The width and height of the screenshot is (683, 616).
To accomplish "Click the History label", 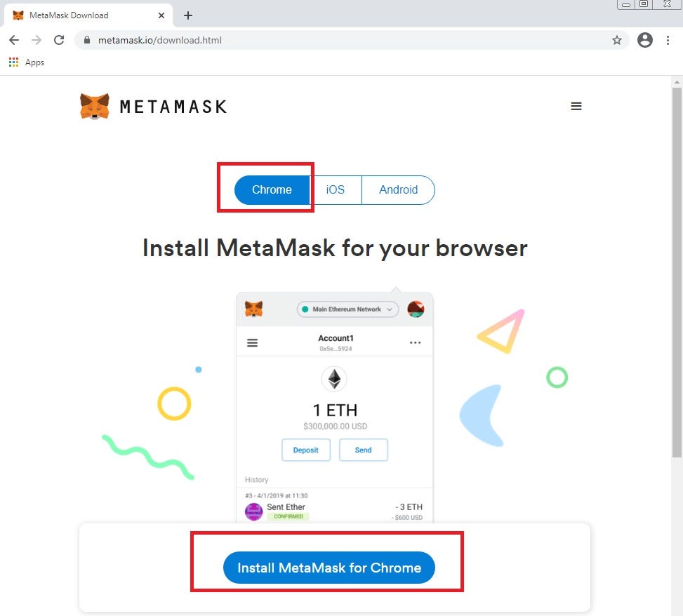I will (x=256, y=480).
